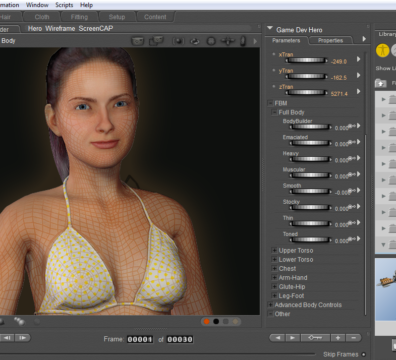Open the xTran parameter options arrow

click(359, 59)
